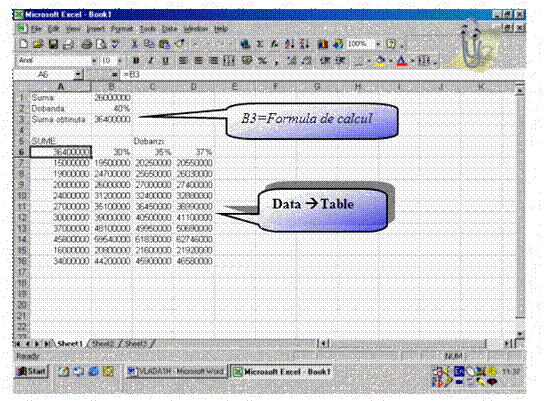
Task: Apply the Percent Style icon
Action: pos(263,61)
